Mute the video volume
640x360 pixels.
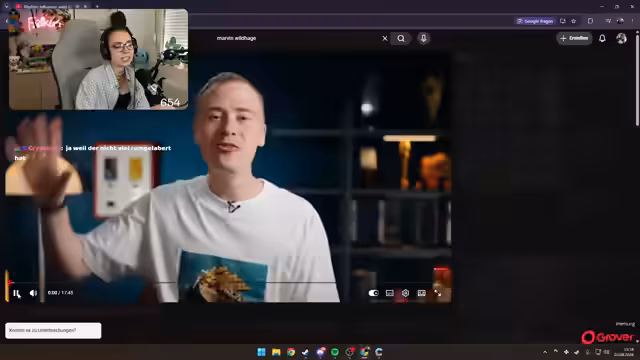click(33, 293)
